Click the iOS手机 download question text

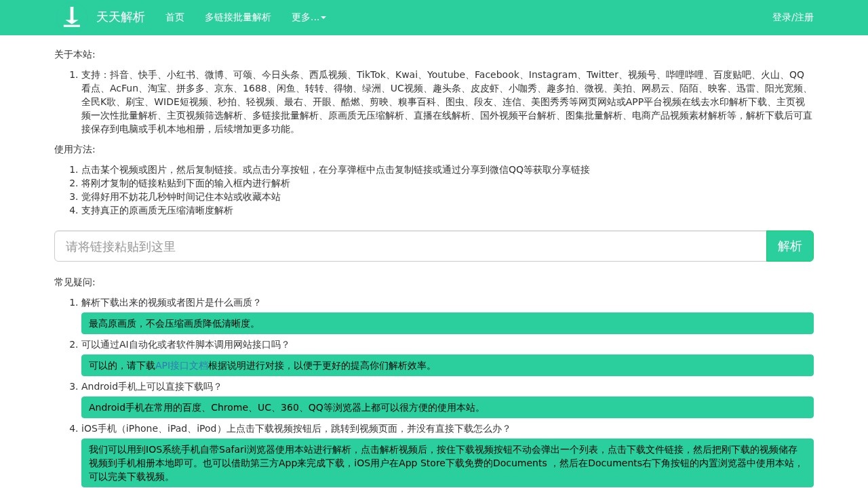[x=296, y=428]
